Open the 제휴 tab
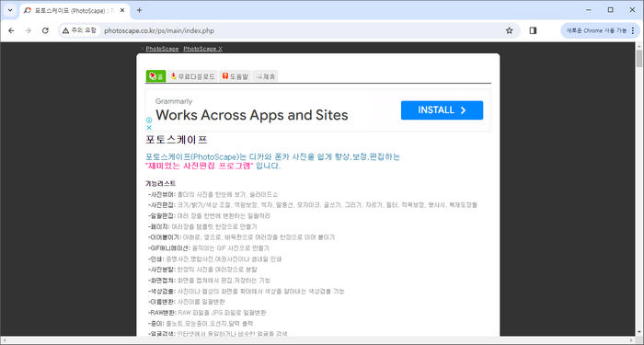 [x=265, y=76]
